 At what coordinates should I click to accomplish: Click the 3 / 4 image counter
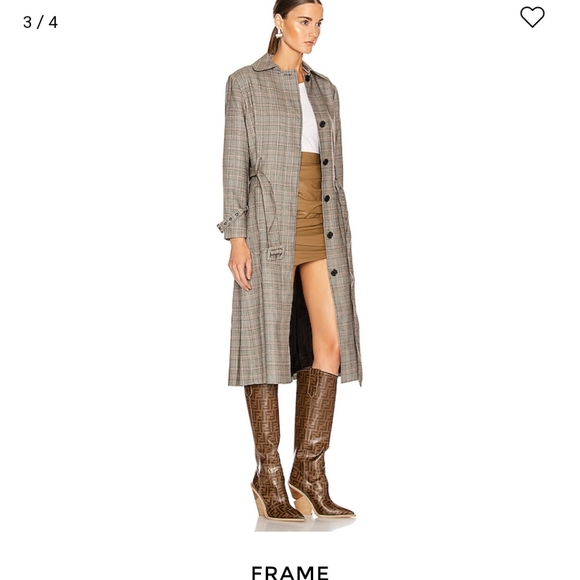40,22
